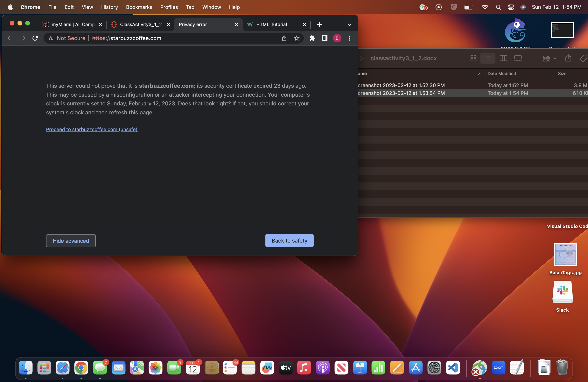The image size is (588, 382).
Task: Close the HTML Tutorial tab
Action: pyautogui.click(x=304, y=25)
